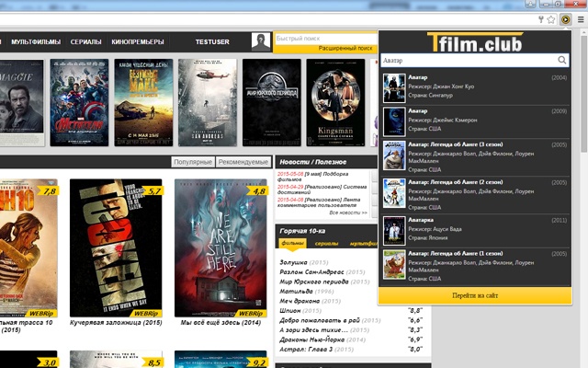
Task: Click the film.club logo in popup
Action: (x=475, y=42)
